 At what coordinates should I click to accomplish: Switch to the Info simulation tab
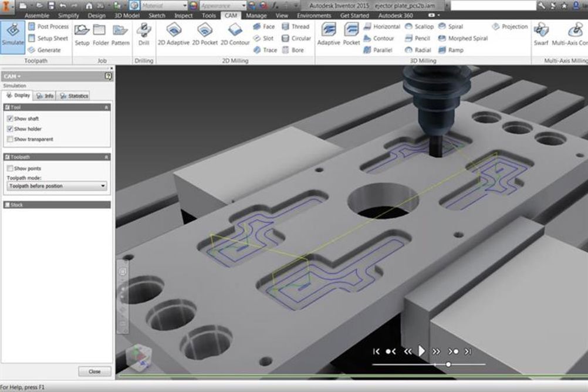click(x=45, y=96)
